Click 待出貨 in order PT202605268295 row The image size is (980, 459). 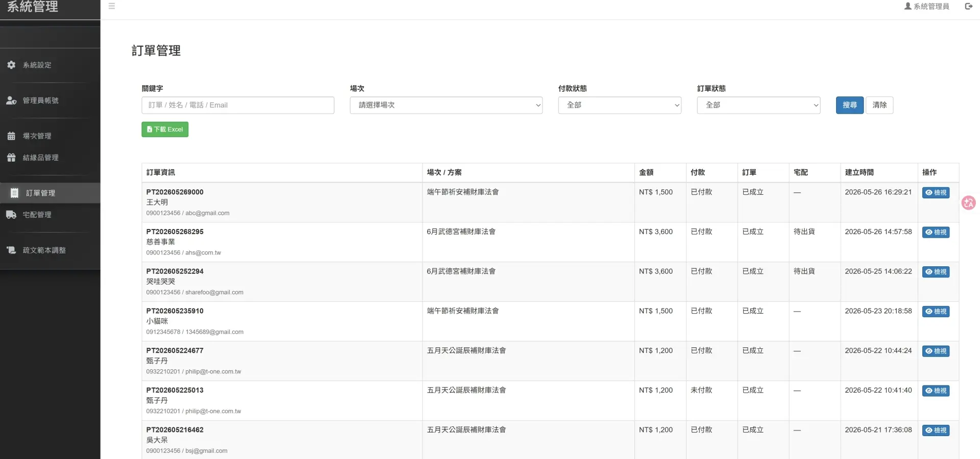(804, 232)
